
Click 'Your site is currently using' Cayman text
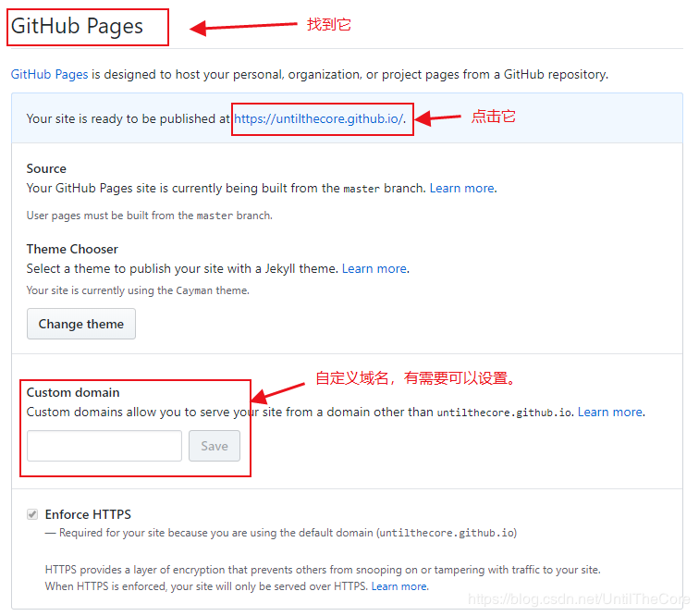point(138,290)
